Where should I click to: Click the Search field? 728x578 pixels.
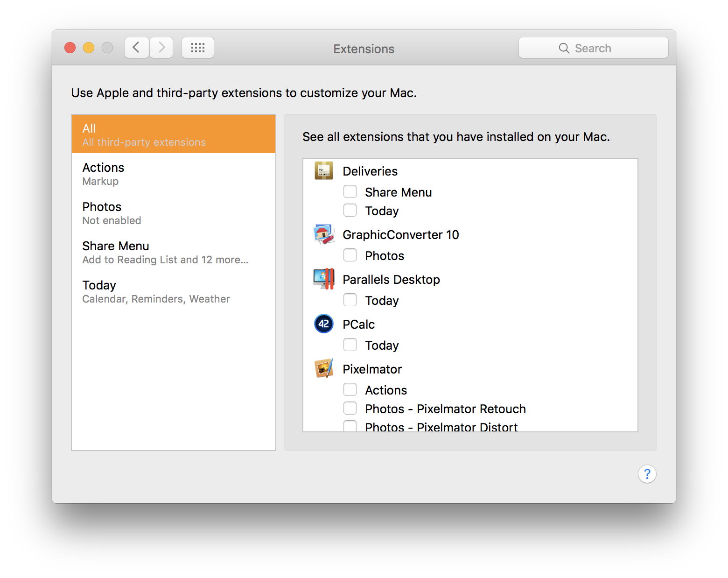(x=593, y=48)
